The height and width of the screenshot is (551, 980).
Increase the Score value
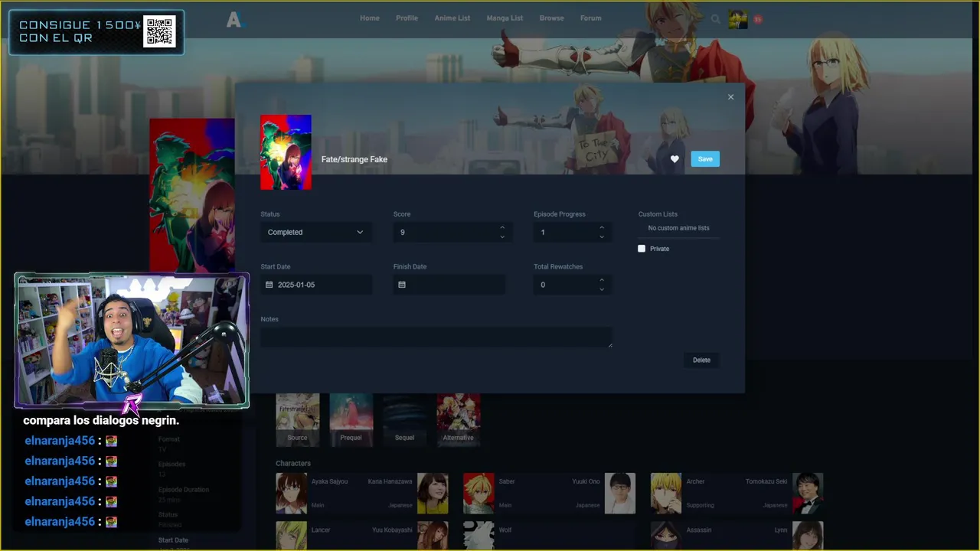click(502, 227)
